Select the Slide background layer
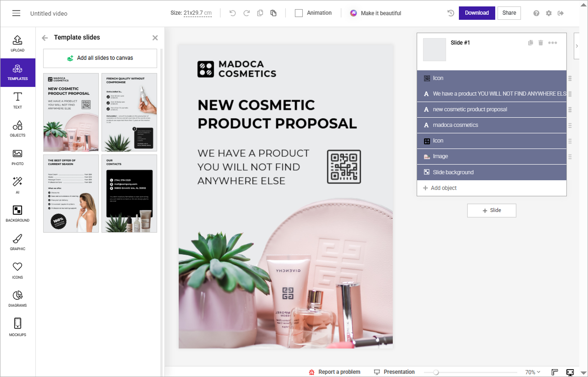The width and height of the screenshot is (588, 377). (x=492, y=172)
